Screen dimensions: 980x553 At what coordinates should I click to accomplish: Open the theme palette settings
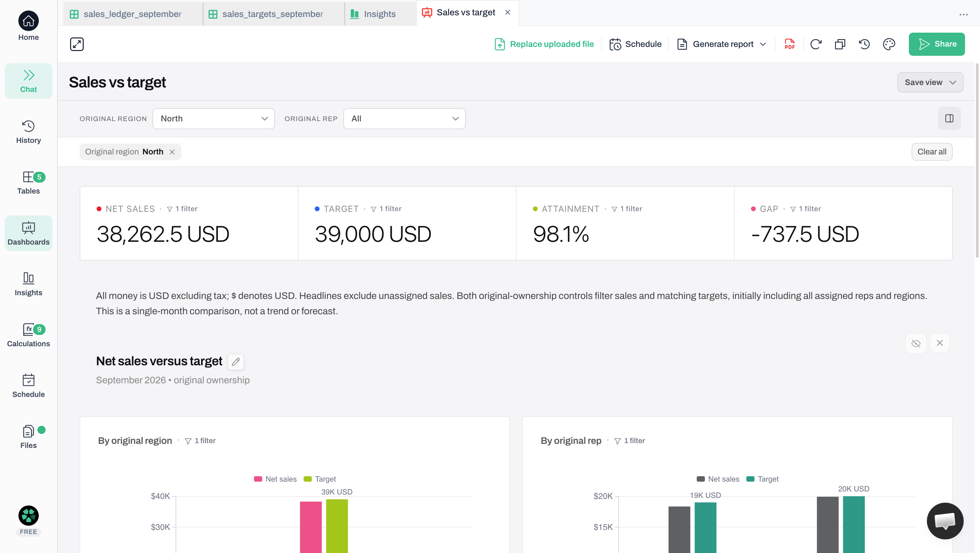(x=889, y=44)
